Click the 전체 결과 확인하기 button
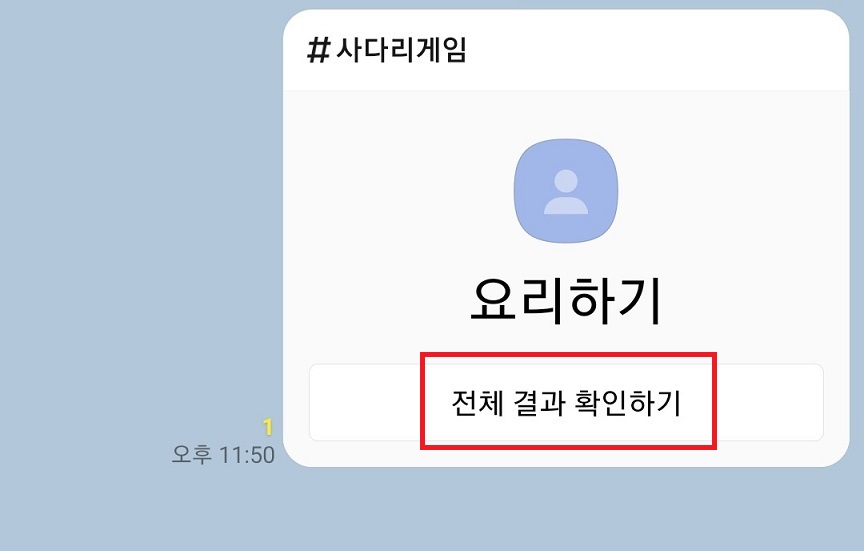This screenshot has height=551, width=864. [x=566, y=402]
